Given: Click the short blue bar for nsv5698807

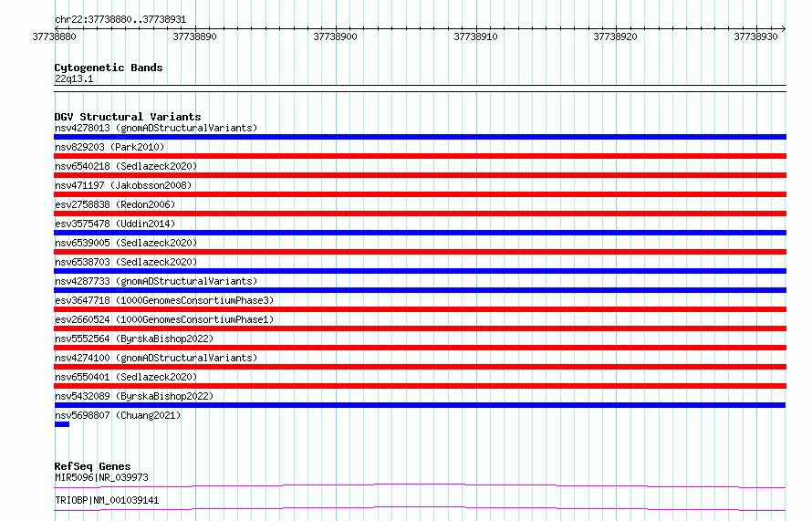Looking at the screenshot, I should [x=62, y=424].
